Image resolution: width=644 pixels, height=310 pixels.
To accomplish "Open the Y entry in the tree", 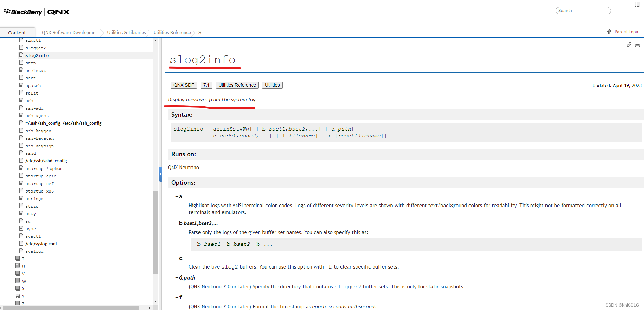I will (23, 296).
